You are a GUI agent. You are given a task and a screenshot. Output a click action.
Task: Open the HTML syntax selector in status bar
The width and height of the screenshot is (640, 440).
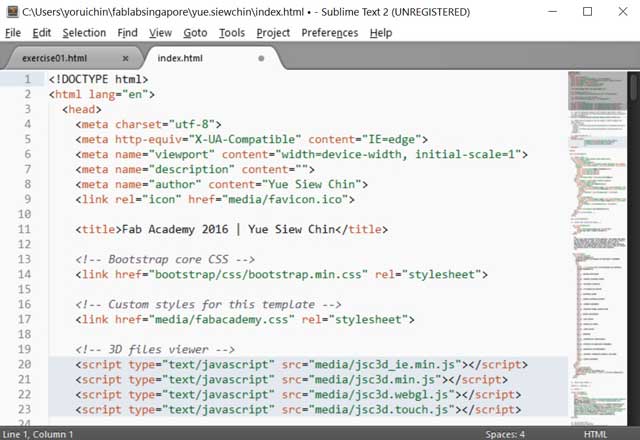(595, 434)
